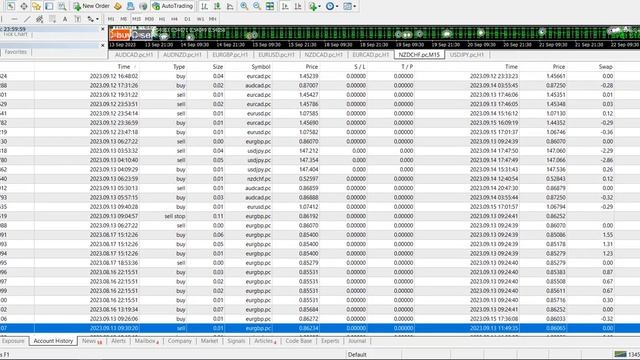Viewport: 640px width, 360px height.
Task: Select the nzdchf.pc buy row 0.52597
Action: 320,179
